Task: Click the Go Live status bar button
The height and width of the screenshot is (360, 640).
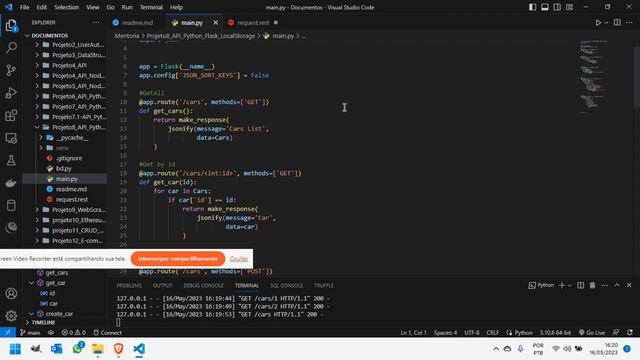Action: click(x=591, y=332)
